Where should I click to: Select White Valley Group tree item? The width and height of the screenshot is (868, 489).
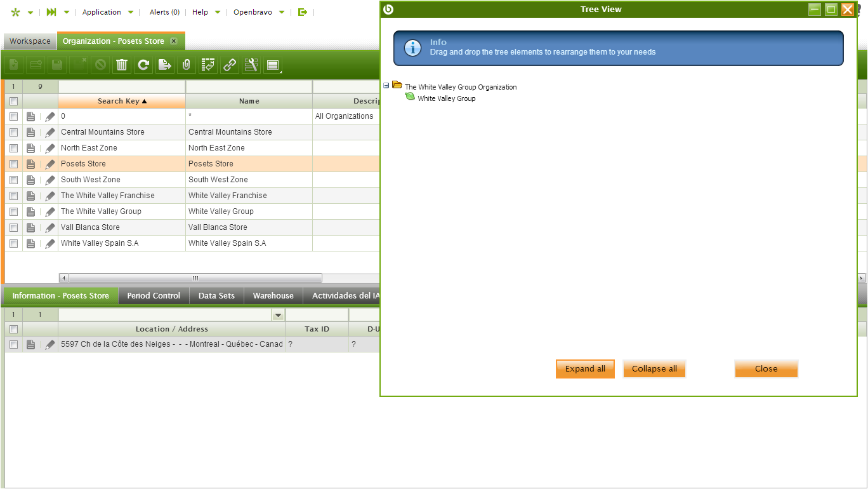click(x=447, y=98)
